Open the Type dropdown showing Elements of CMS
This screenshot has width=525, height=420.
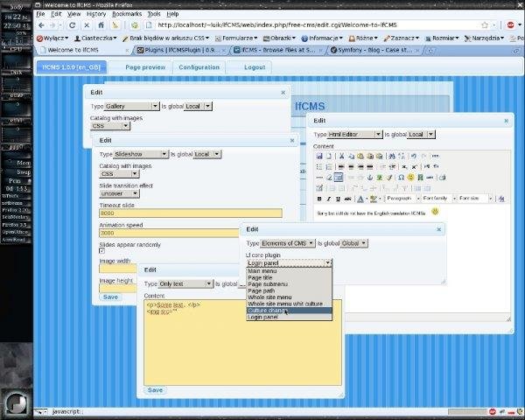pyautogui.click(x=288, y=243)
